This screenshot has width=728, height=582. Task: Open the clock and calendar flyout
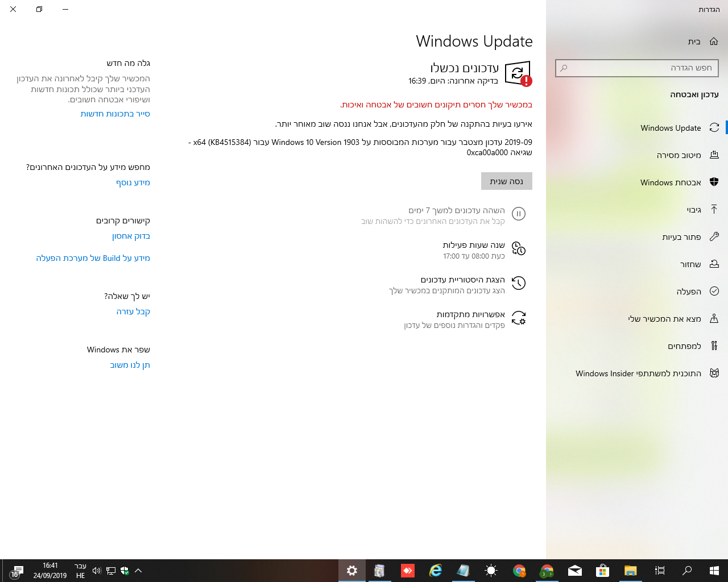pyautogui.click(x=50, y=571)
